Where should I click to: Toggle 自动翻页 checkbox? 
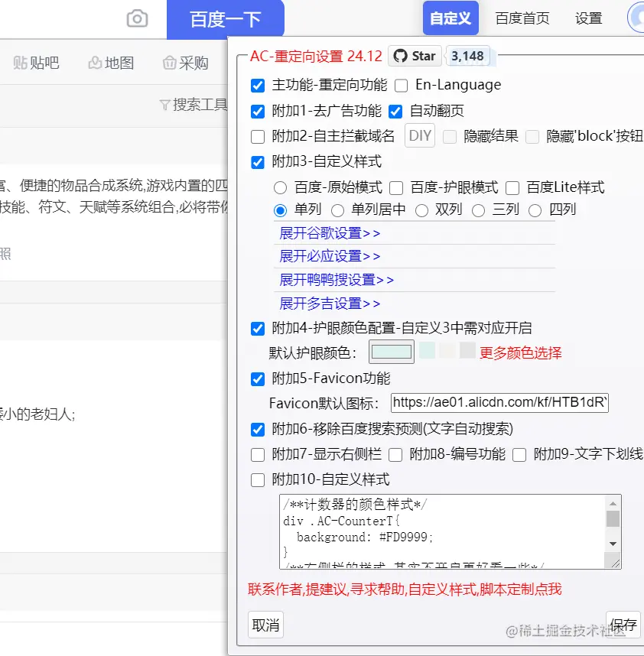(x=395, y=112)
